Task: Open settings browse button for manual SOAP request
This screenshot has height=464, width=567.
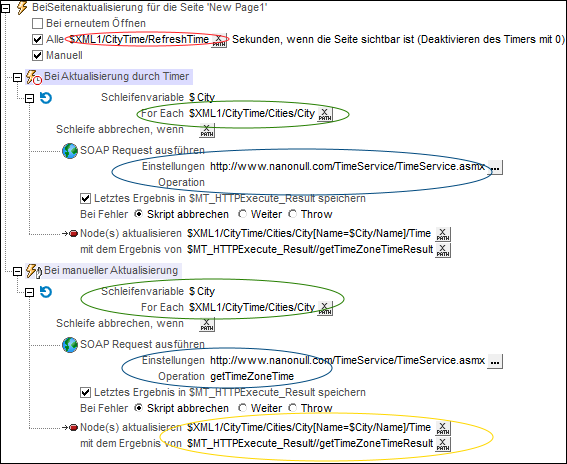Action: tap(495, 361)
